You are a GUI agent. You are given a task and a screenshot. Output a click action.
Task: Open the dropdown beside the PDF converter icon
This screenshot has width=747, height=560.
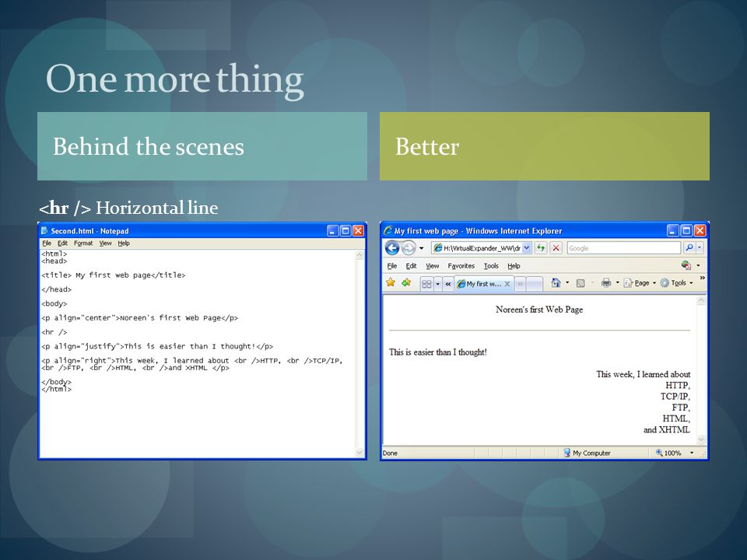pos(699,266)
